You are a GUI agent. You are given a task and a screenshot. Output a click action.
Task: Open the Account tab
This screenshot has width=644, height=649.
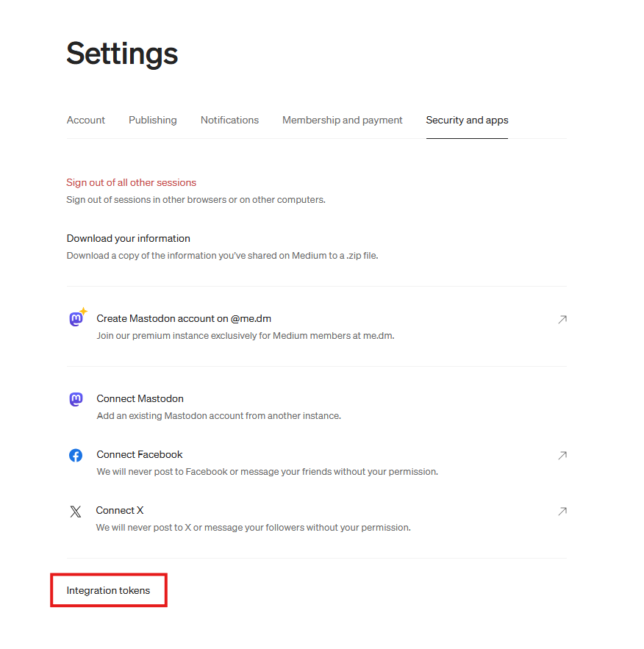tap(86, 120)
